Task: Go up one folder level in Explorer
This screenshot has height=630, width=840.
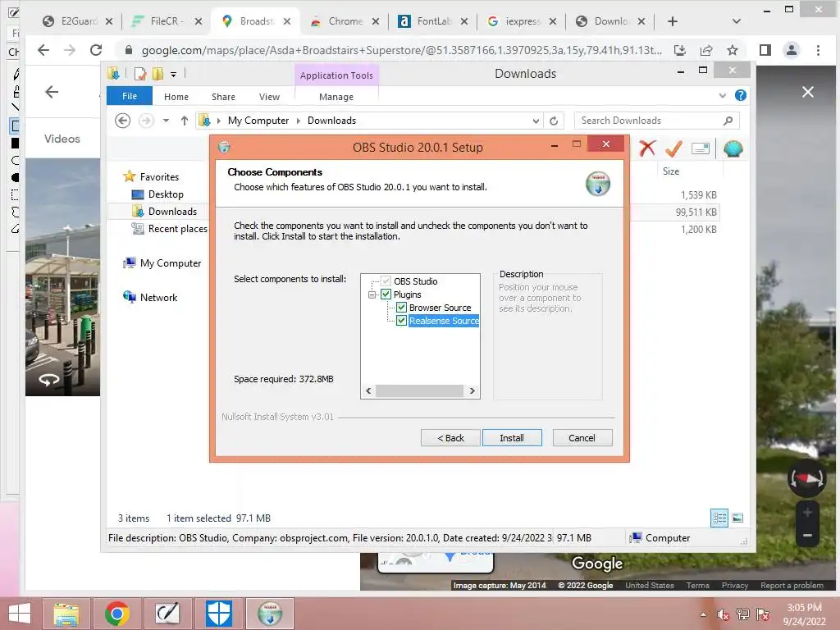Action: click(185, 121)
